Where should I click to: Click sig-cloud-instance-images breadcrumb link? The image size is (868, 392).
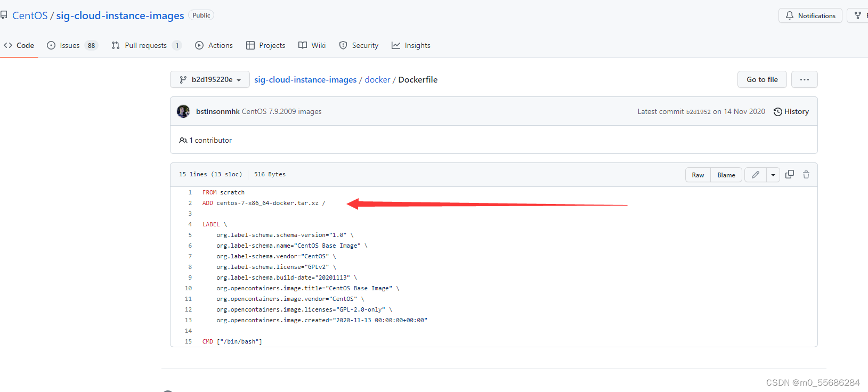(x=305, y=79)
